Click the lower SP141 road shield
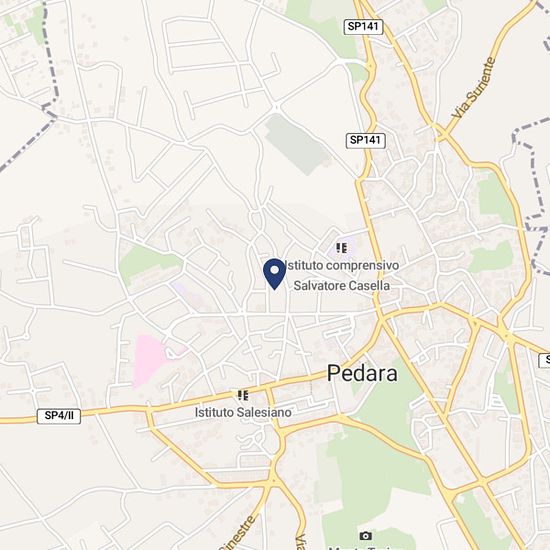Screen dimensions: 550x550 pos(365,140)
